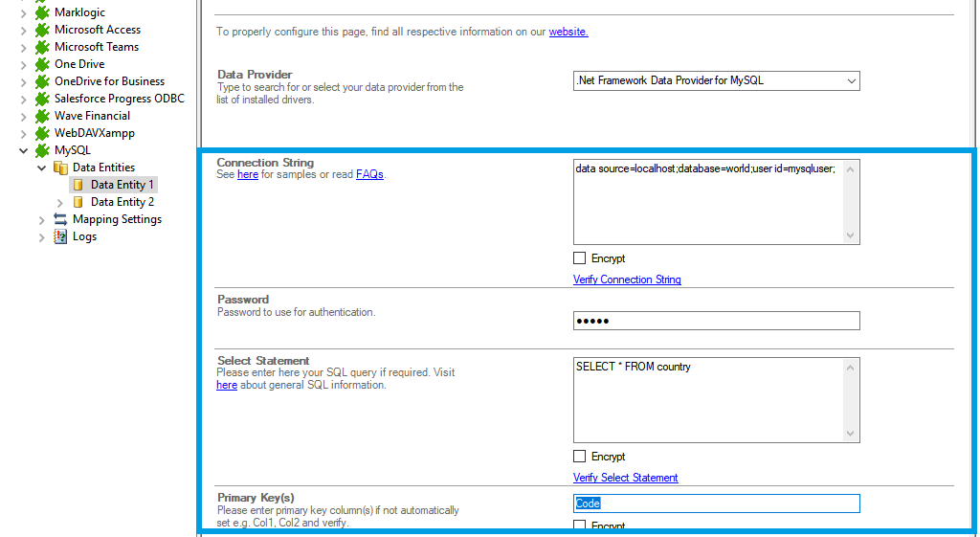Click the Data Entities folder icon
The width and height of the screenshot is (980, 537).
61,168
